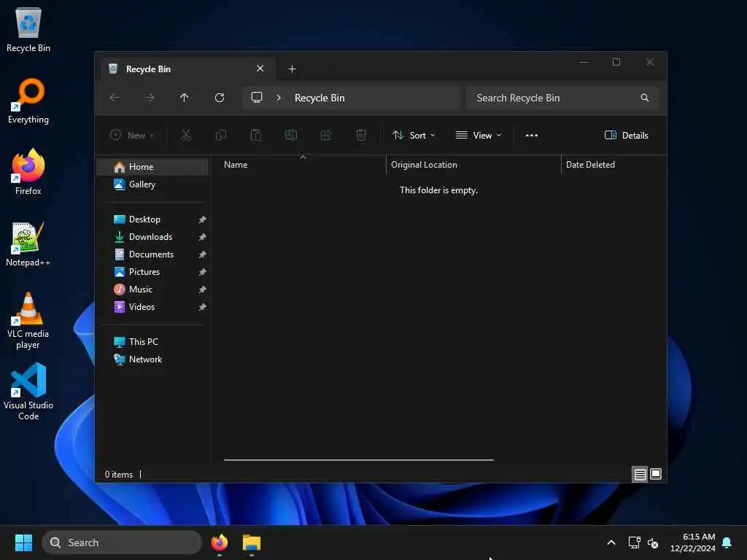747x560 pixels.
Task: Click Recycle Bin in address bar
Action: pos(320,98)
